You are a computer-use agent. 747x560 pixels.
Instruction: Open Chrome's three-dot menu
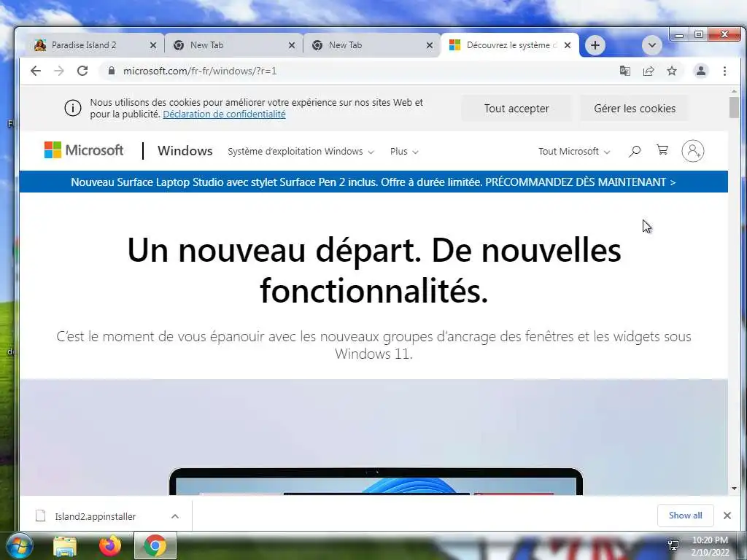tap(724, 71)
